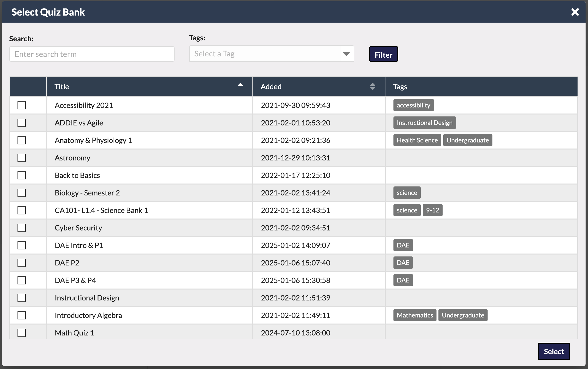
Task: Open the Select a Tag dropdown arrow
Action: [x=346, y=54]
